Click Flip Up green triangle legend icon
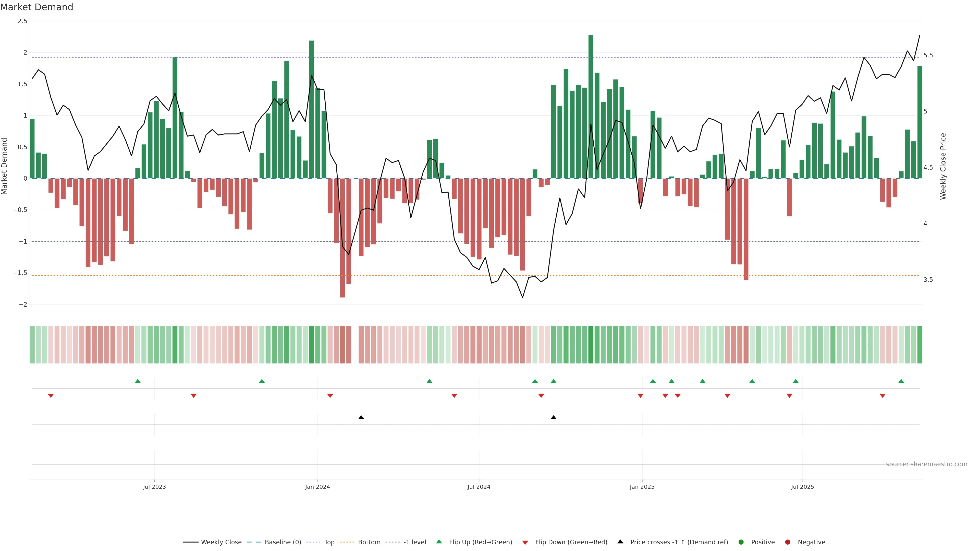 click(439, 542)
